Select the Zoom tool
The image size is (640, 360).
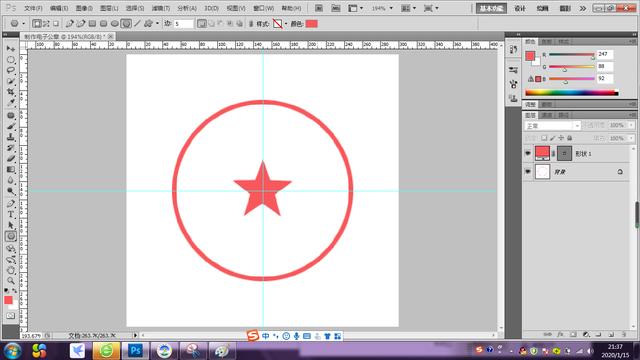(x=11, y=281)
